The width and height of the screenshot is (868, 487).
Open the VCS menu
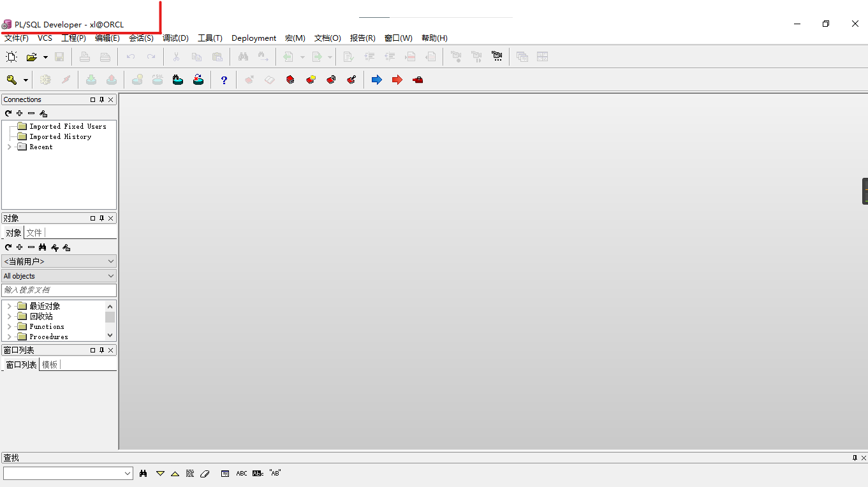coord(45,38)
